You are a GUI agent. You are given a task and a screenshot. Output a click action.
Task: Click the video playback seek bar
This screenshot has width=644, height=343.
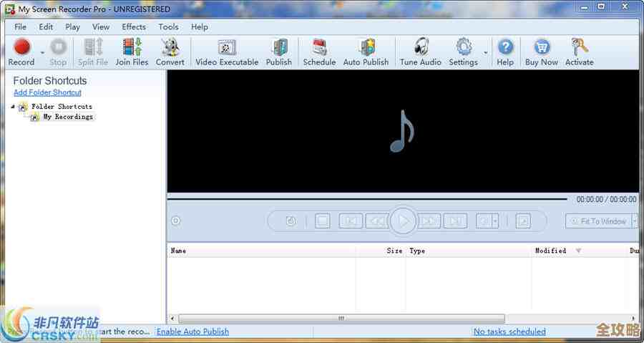366,199
